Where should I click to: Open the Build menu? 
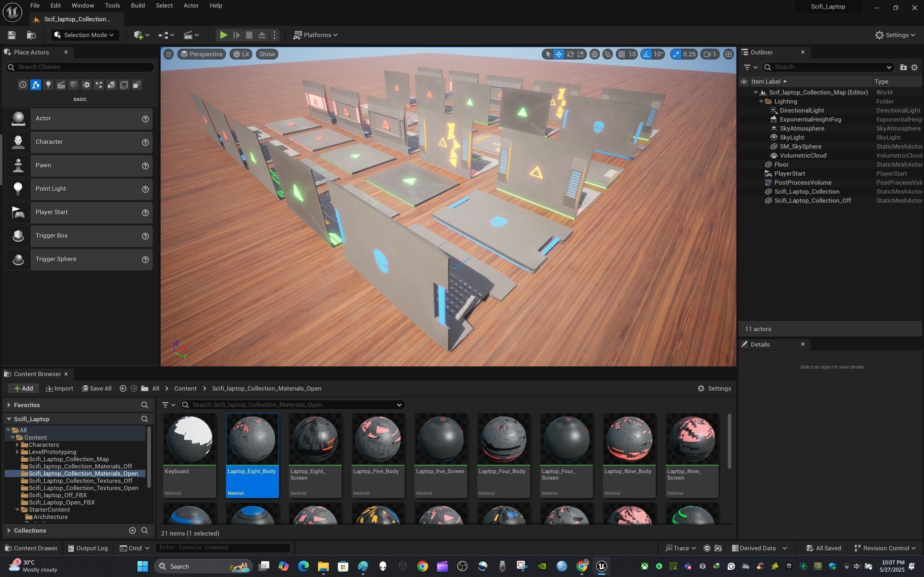(138, 6)
